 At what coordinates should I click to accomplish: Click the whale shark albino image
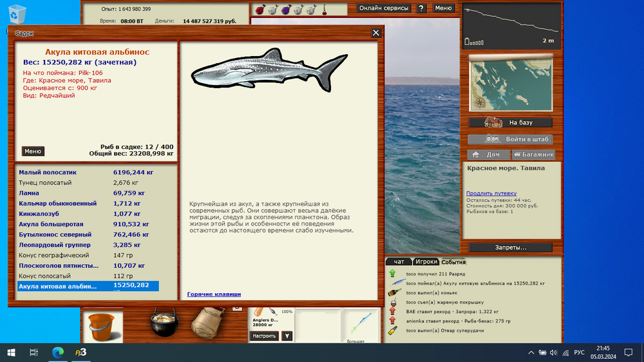(269, 70)
